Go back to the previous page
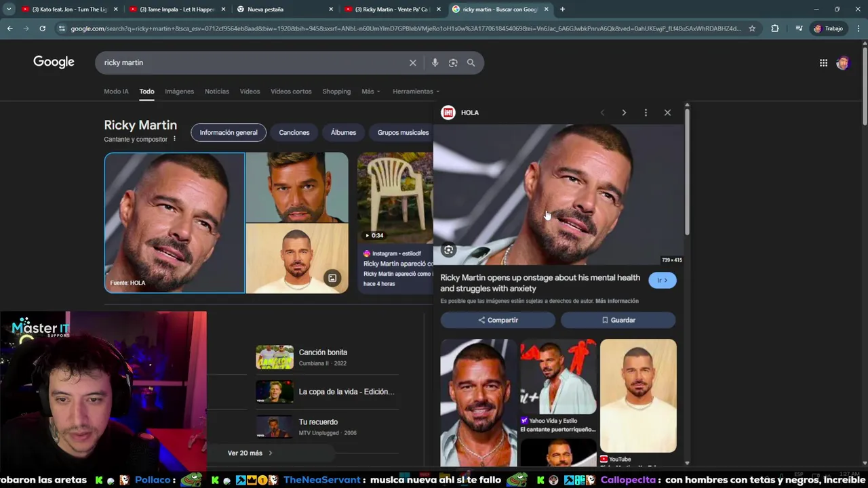 point(9,28)
